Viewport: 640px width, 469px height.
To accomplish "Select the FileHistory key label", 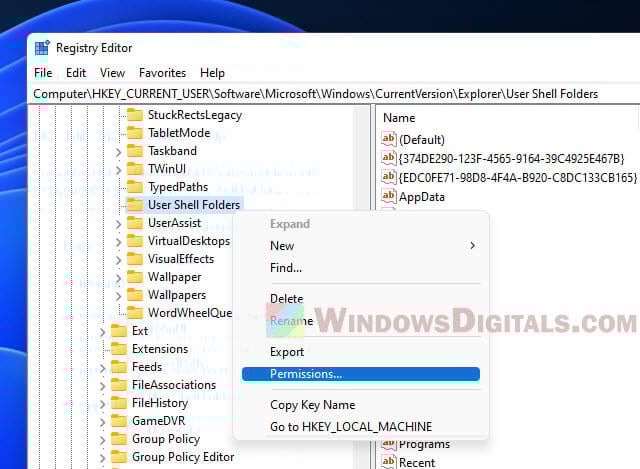I will pyautogui.click(x=160, y=403).
